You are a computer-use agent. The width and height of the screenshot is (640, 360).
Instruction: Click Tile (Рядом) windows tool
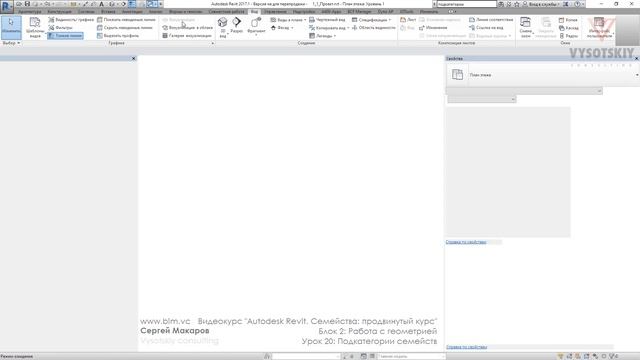(569, 36)
